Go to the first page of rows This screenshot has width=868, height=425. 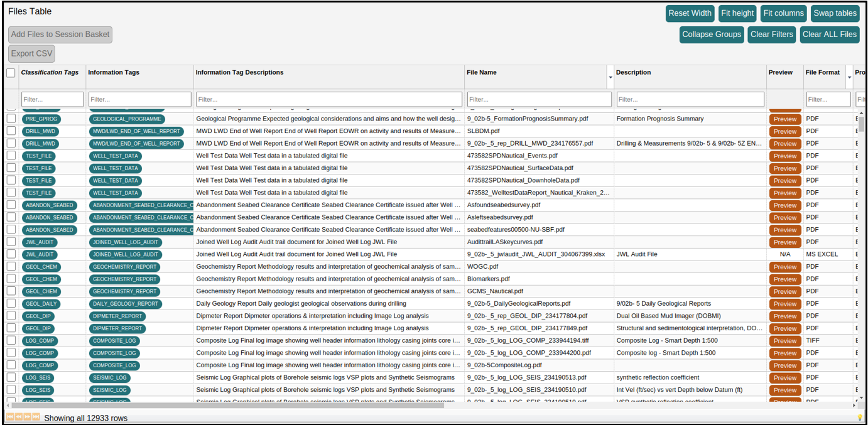tap(10, 417)
